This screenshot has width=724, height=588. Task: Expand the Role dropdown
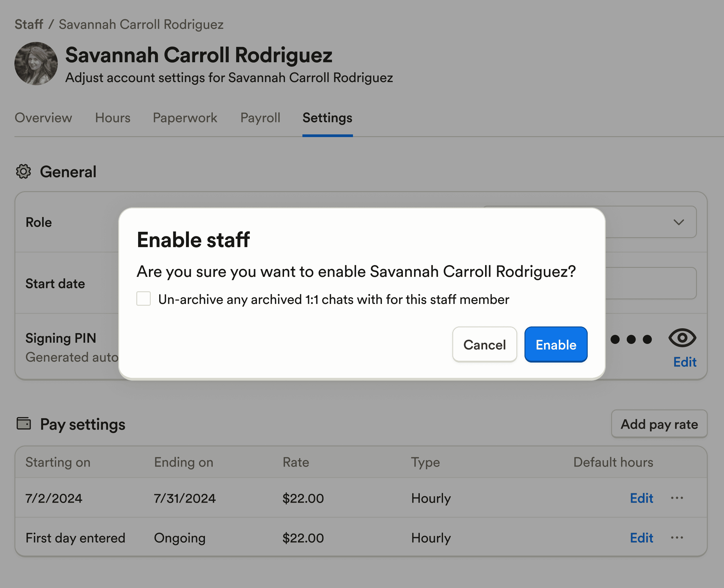pyautogui.click(x=678, y=222)
